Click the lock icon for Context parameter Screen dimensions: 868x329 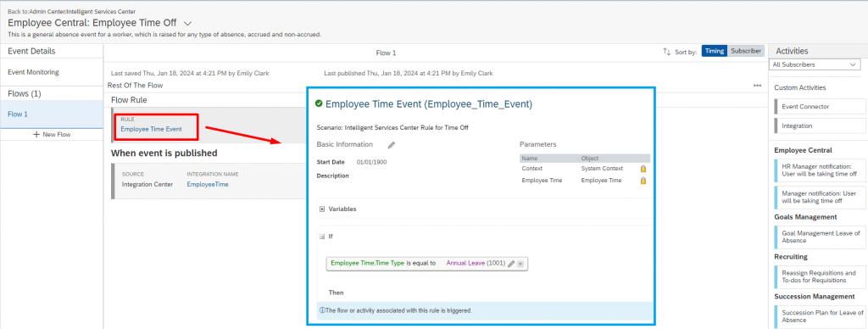pyautogui.click(x=643, y=169)
